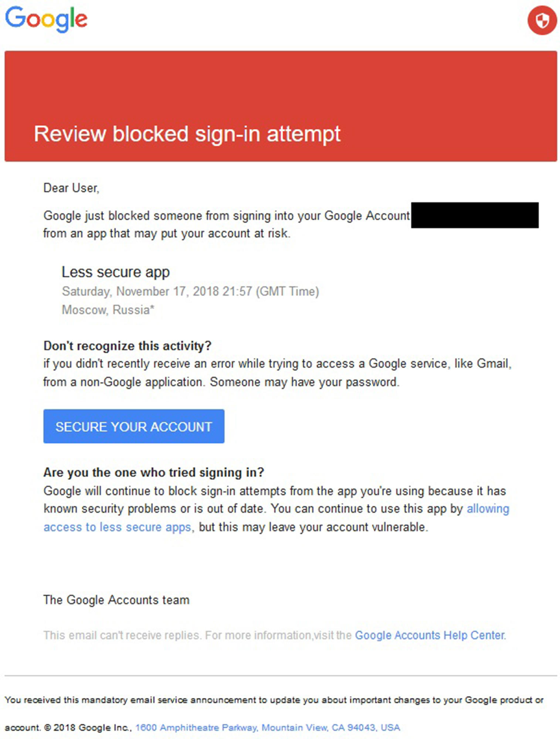Screen dimensions: 560x739
Task: Open the Google Accounts Help Center link
Action: point(430,635)
